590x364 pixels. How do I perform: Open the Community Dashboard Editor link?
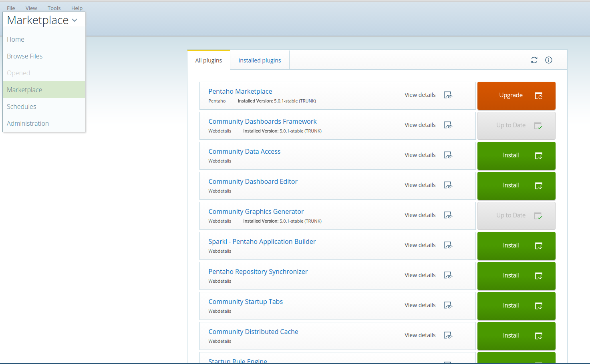pos(253,181)
